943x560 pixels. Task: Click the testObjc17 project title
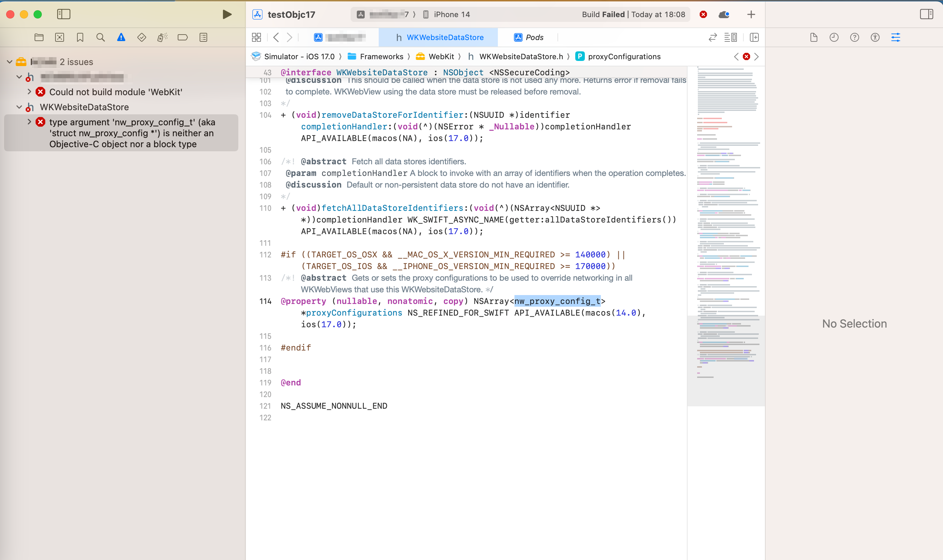[x=291, y=14]
